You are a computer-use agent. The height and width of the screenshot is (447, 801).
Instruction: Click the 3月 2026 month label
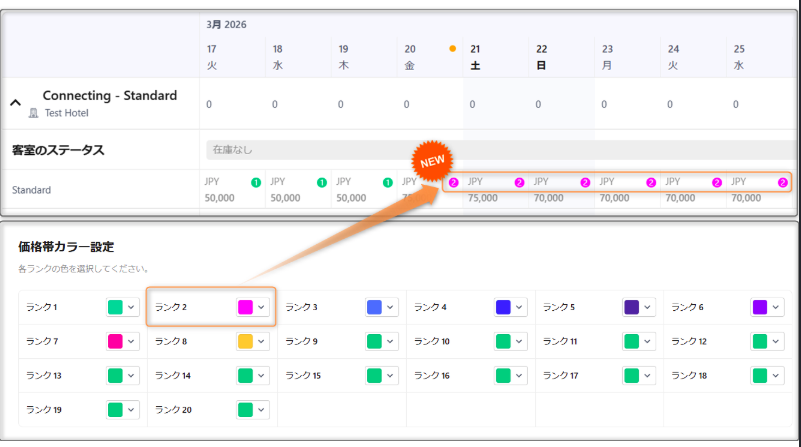[226, 25]
